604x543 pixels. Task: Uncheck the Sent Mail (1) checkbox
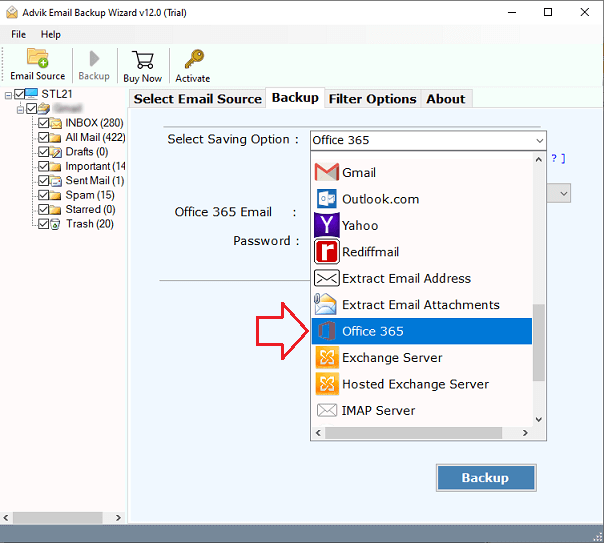click(44, 181)
